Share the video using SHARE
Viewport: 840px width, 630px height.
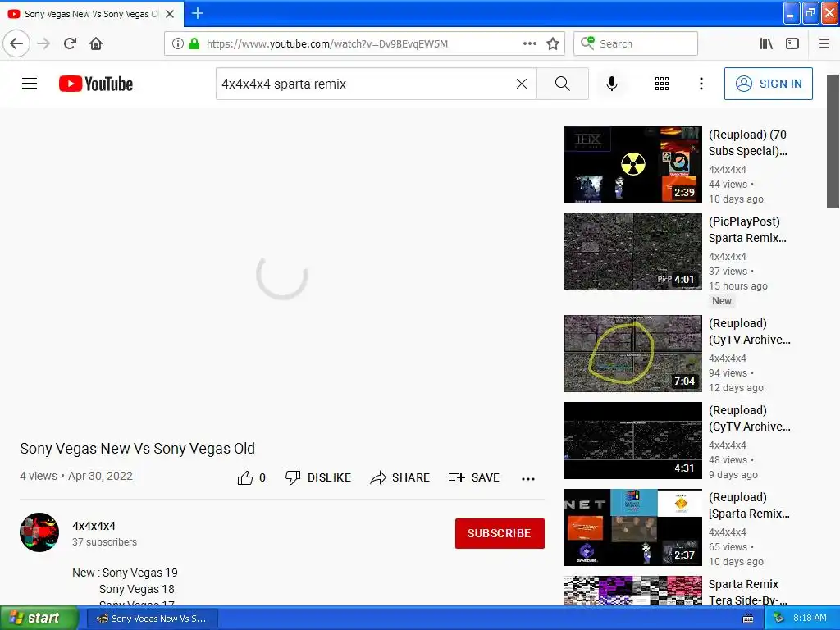tap(400, 477)
